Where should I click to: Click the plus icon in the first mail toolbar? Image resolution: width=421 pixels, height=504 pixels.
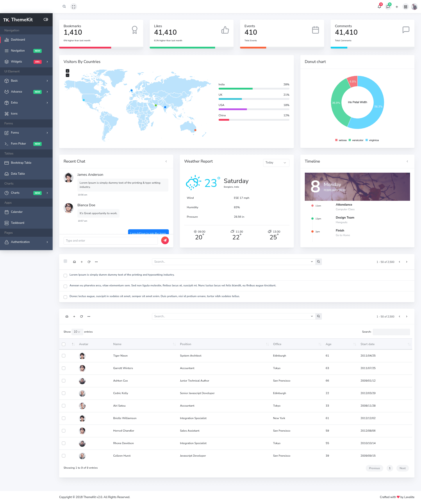tap(82, 262)
